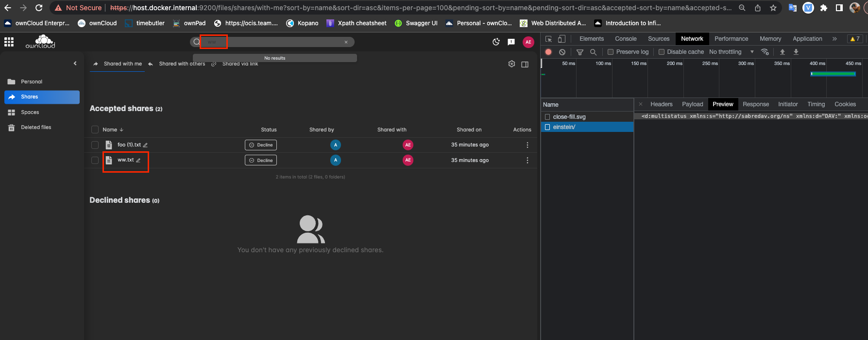This screenshot has height=340, width=868.
Task: Open actions menu for foo (1).txt row
Action: pyautogui.click(x=528, y=145)
